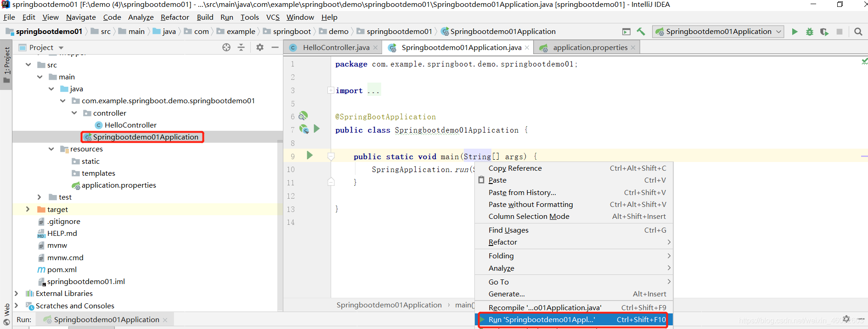868x329 pixels.
Task: Close the Springbootdemo01Application.java editor tab
Action: coord(527,48)
